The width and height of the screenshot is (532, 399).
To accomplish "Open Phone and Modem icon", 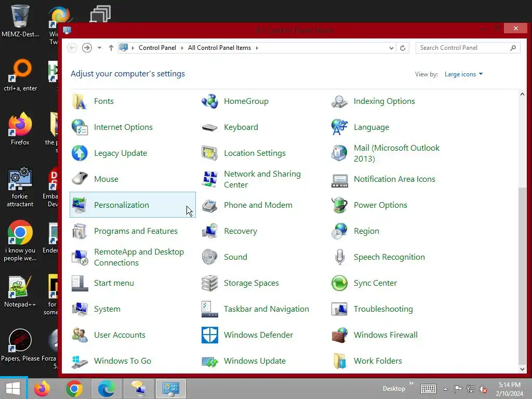I will (209, 205).
